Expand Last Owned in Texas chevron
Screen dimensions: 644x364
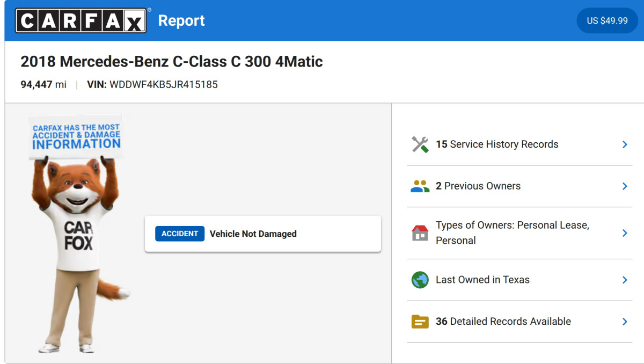625,280
